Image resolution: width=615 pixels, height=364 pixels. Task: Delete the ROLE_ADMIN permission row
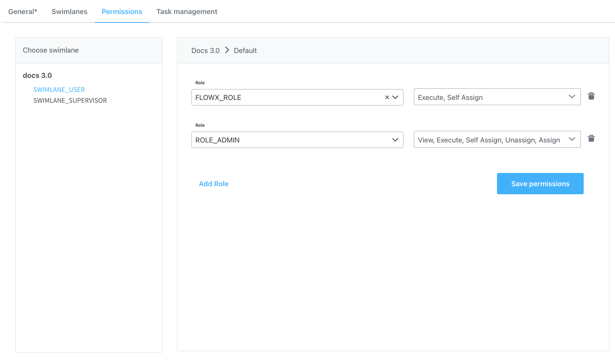(591, 138)
